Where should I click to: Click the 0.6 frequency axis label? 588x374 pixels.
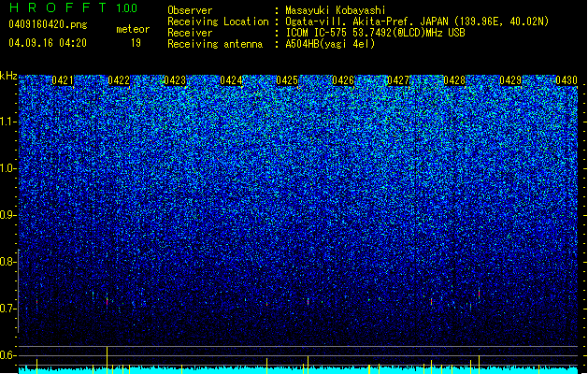point(8,355)
